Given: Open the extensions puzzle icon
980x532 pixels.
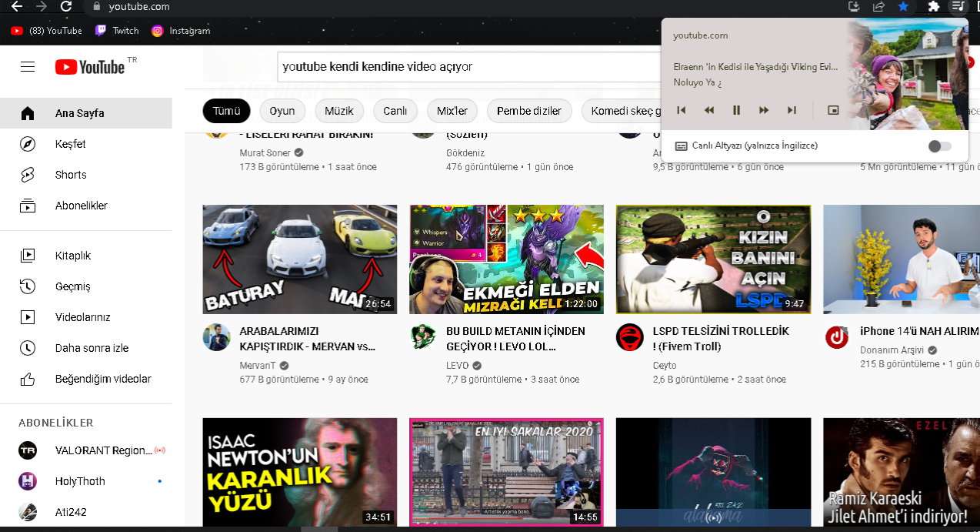Looking at the screenshot, I should coord(935,6).
